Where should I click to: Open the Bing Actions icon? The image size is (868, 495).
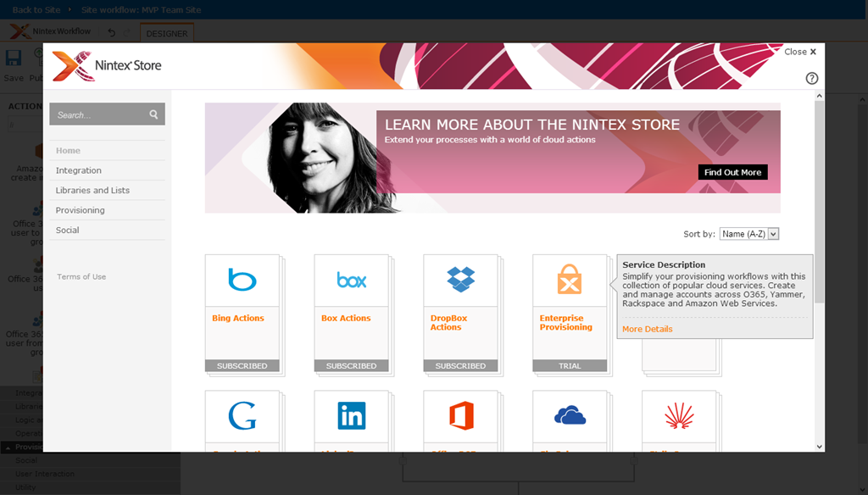[242, 280]
